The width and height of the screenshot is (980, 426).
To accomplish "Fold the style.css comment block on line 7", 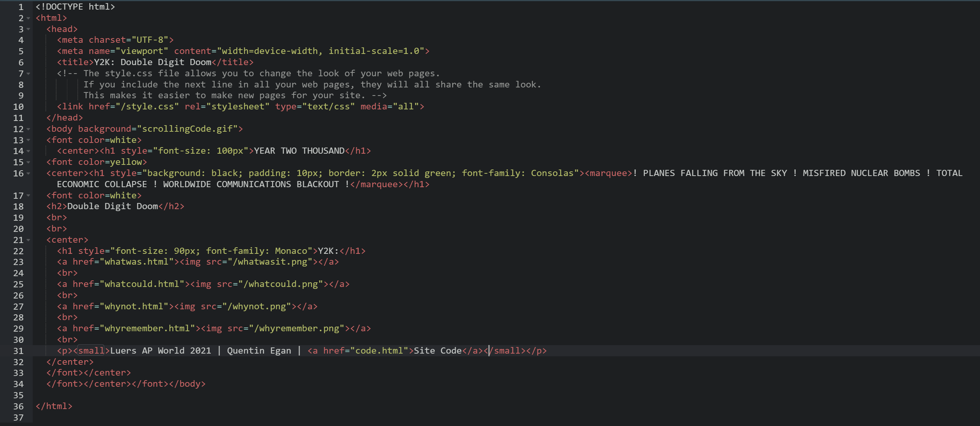I will click(28, 74).
